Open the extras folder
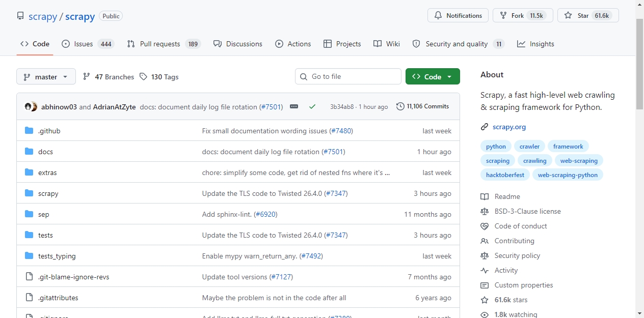Image resolution: width=644 pixels, height=318 pixels. click(47, 172)
